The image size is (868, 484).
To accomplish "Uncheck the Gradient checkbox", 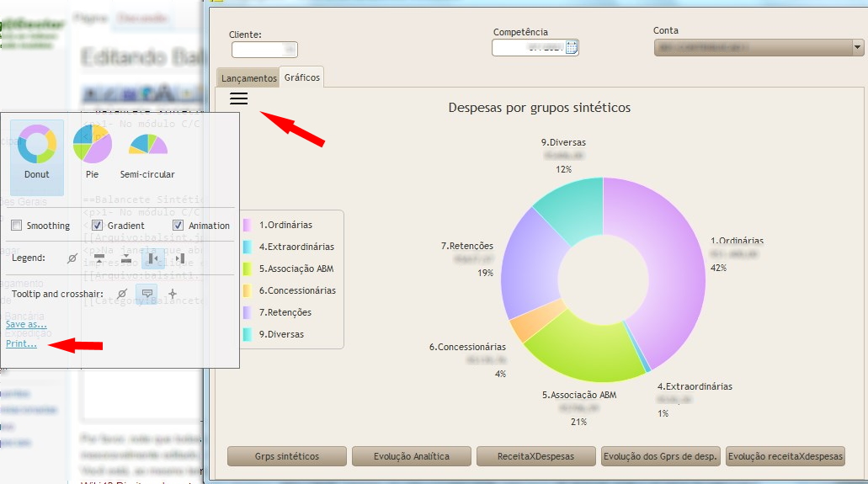I will pyautogui.click(x=97, y=226).
